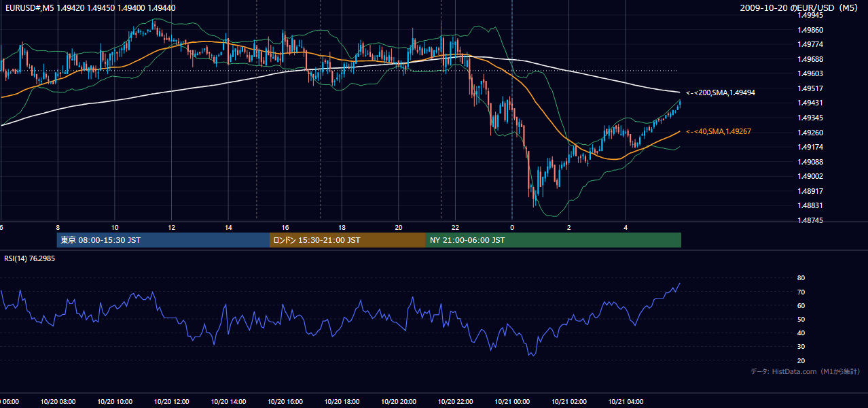Click the 10/20 18:00 time axis label
868x408 pixels.
coord(342,402)
